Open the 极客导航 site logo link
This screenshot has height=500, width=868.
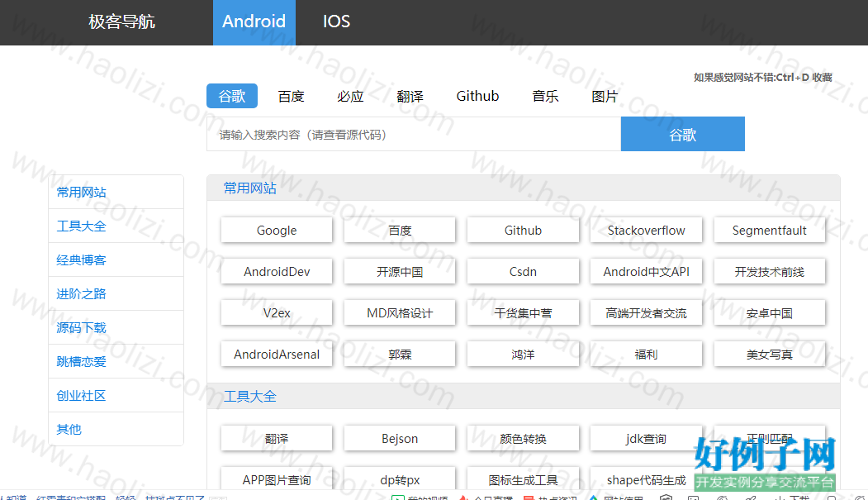121,21
